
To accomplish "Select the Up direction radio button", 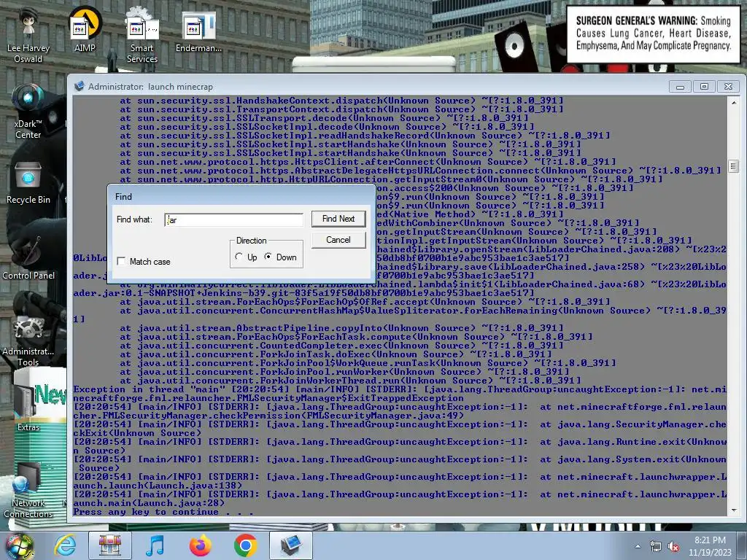I will (x=239, y=257).
